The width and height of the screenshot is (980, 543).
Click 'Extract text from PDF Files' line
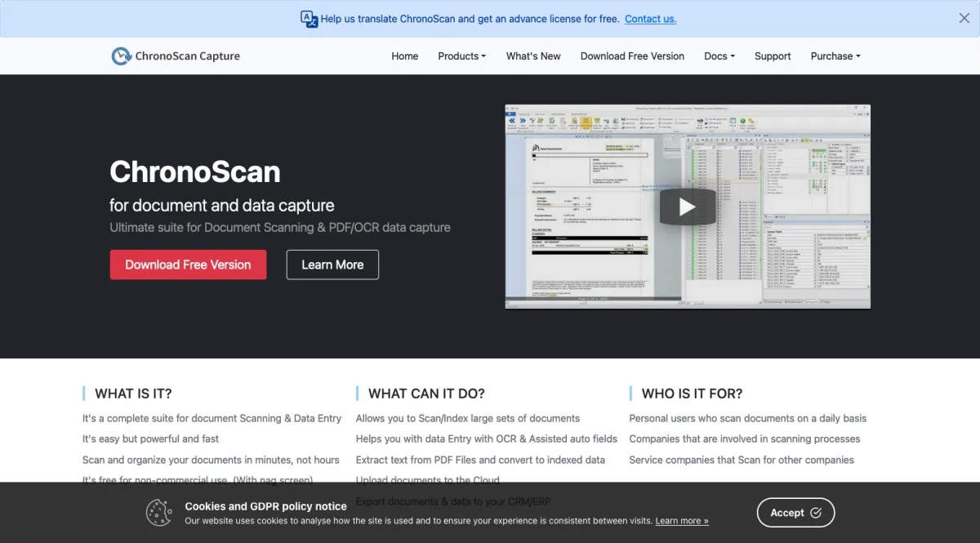coord(481,460)
